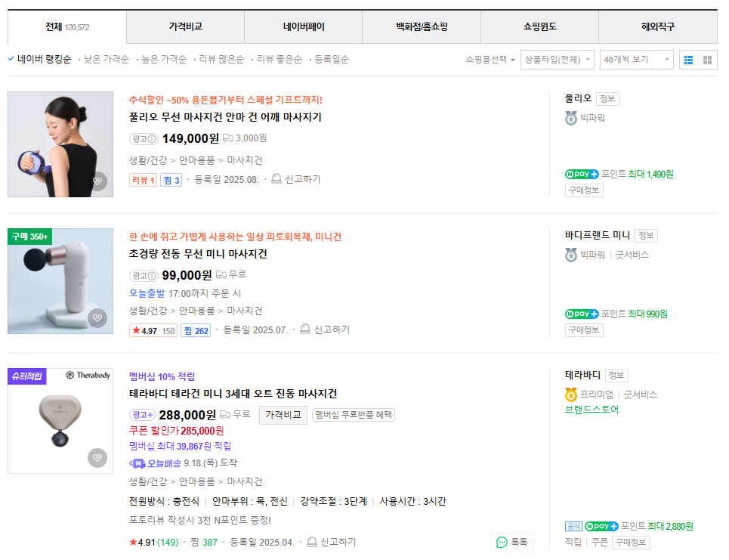Viewport: 729px width, 560px height.
Task: Click 정보 button next to 바디프랜드 미니
Action: (x=646, y=235)
